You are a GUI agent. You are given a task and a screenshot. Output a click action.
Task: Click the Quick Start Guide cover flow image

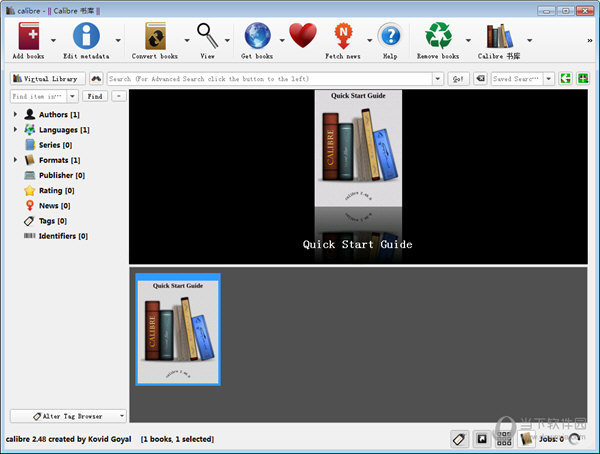tap(358, 149)
